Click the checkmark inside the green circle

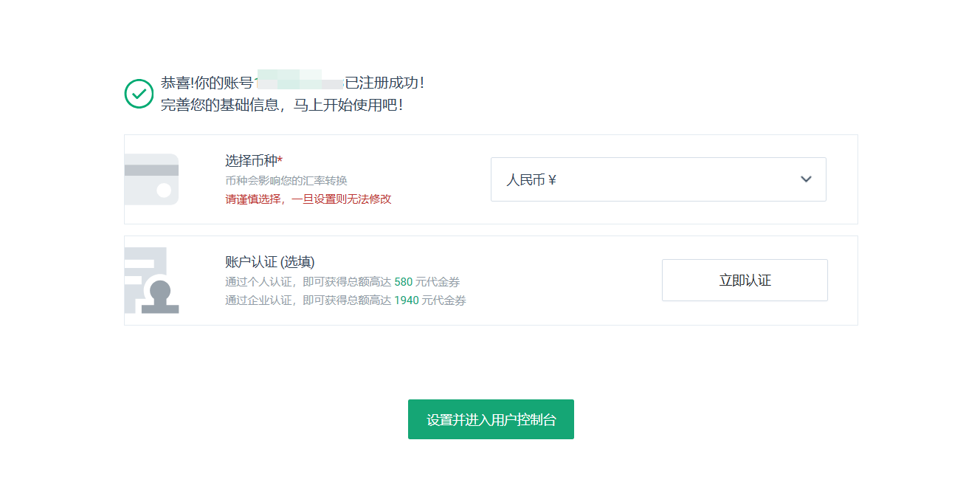139,93
